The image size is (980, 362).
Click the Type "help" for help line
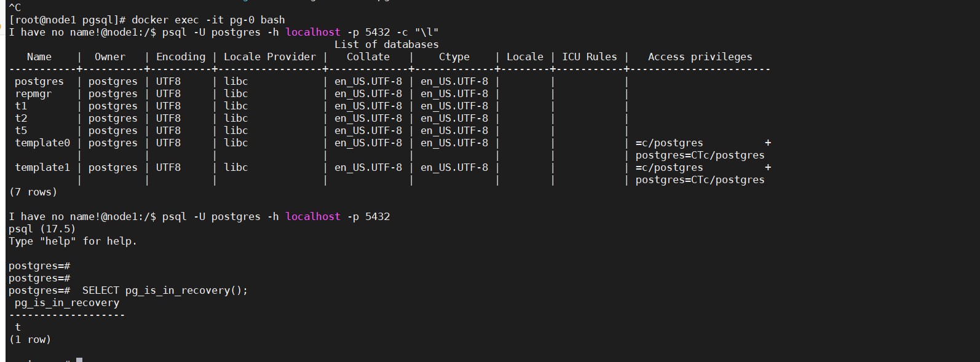click(x=73, y=241)
